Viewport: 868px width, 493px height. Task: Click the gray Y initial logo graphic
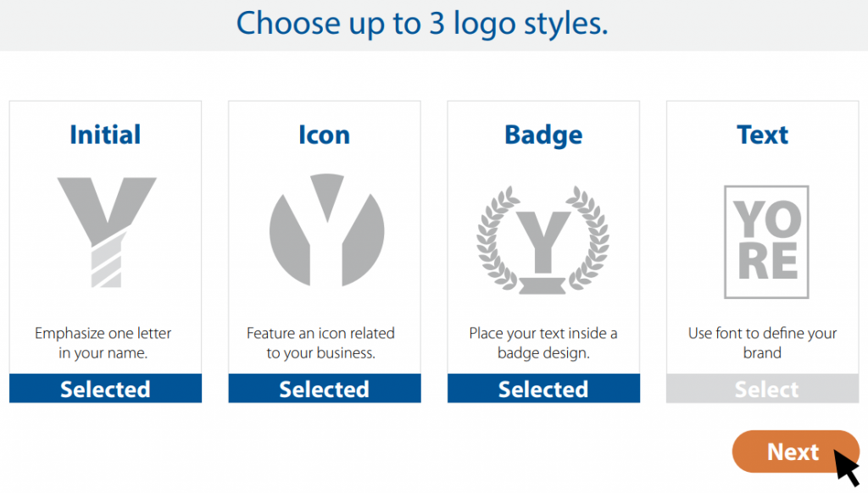[105, 230]
